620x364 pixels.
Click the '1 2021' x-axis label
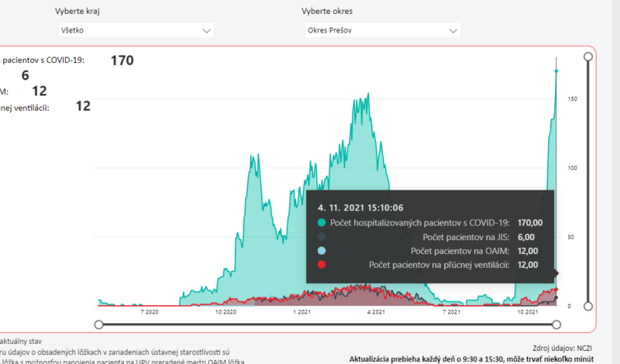tap(301, 312)
